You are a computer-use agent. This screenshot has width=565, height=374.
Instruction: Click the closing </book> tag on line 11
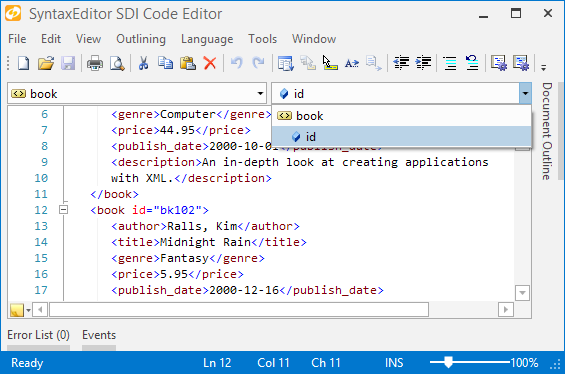click(x=114, y=194)
